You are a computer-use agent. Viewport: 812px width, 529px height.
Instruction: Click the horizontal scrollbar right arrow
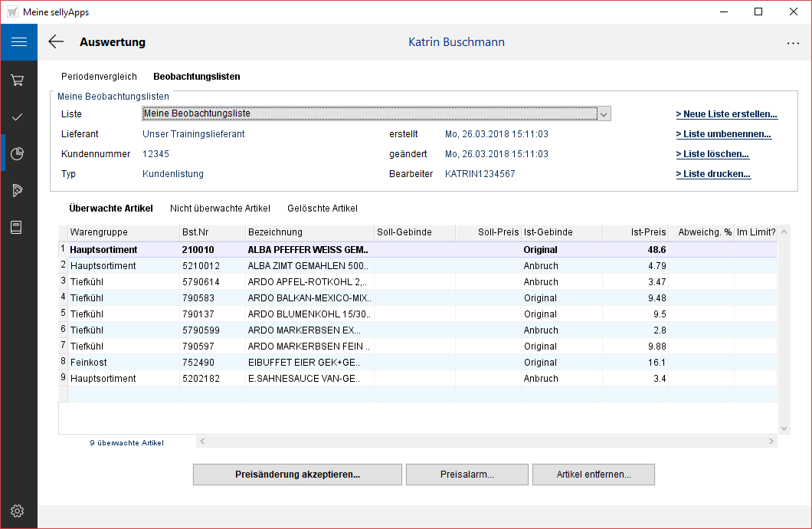pyautogui.click(x=772, y=442)
